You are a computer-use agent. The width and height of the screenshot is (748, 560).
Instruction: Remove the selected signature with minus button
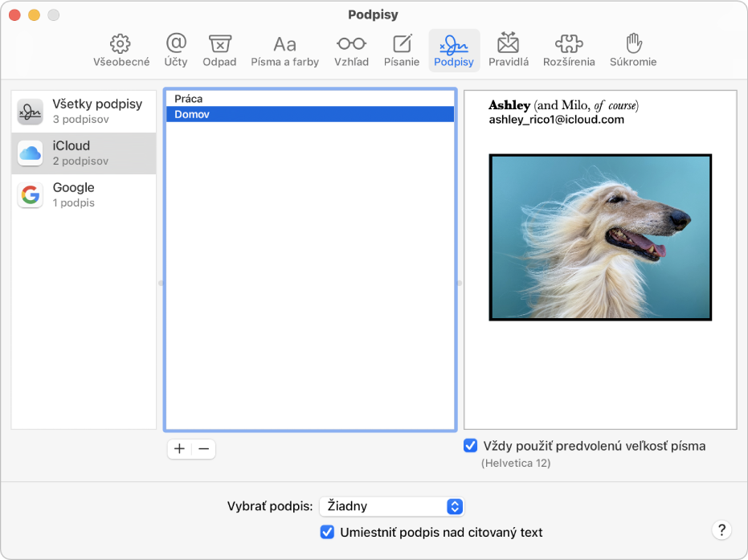tap(203, 449)
